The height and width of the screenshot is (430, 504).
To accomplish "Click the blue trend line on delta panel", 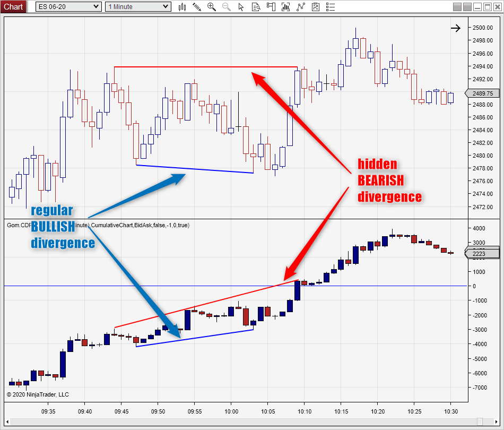I will 195,338.
